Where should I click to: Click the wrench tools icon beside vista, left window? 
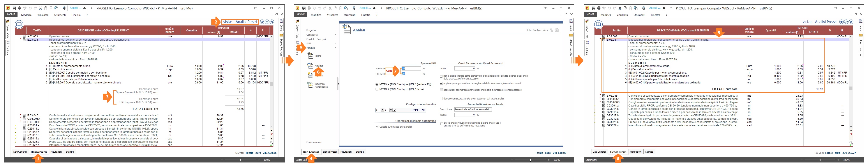(272, 22)
